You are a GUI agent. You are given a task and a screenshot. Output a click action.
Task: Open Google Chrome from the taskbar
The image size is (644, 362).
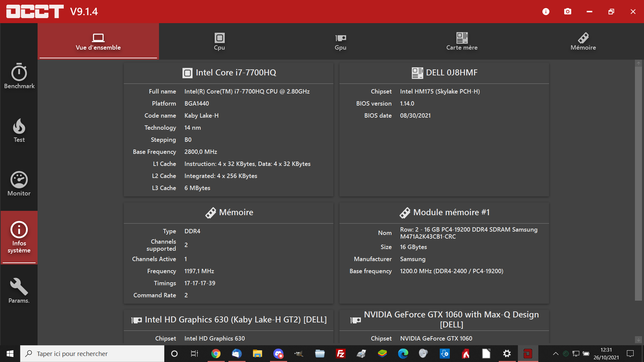(216, 354)
